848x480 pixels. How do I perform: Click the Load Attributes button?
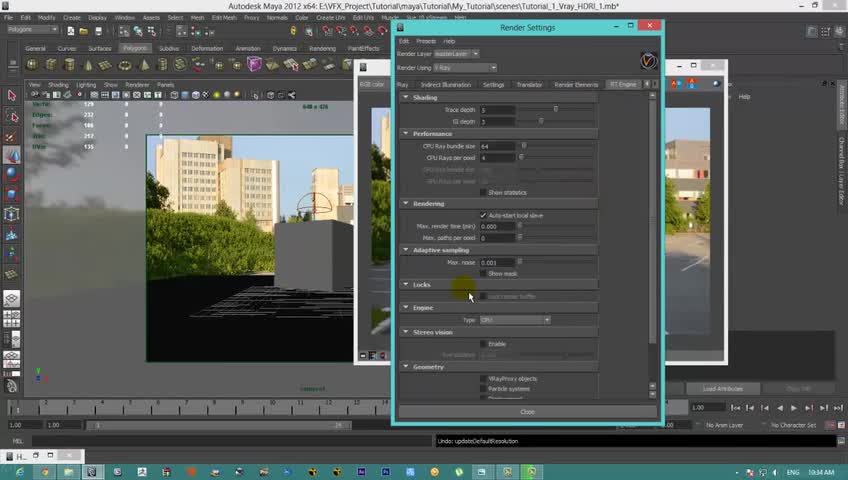(x=722, y=389)
